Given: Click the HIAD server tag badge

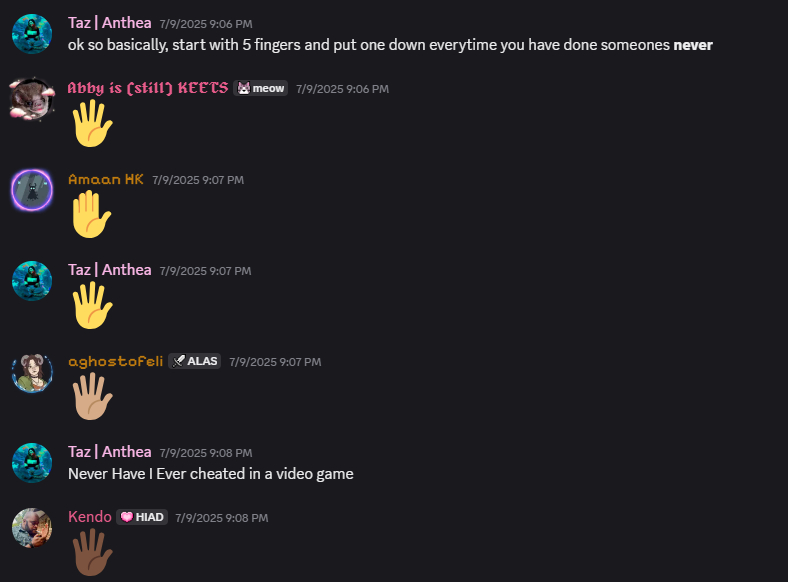Looking at the screenshot, I should (142, 517).
